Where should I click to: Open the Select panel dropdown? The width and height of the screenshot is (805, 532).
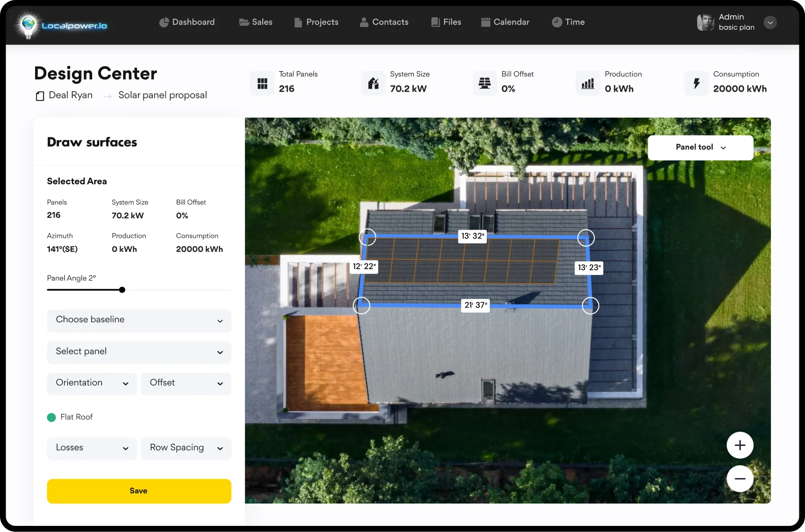click(x=139, y=352)
